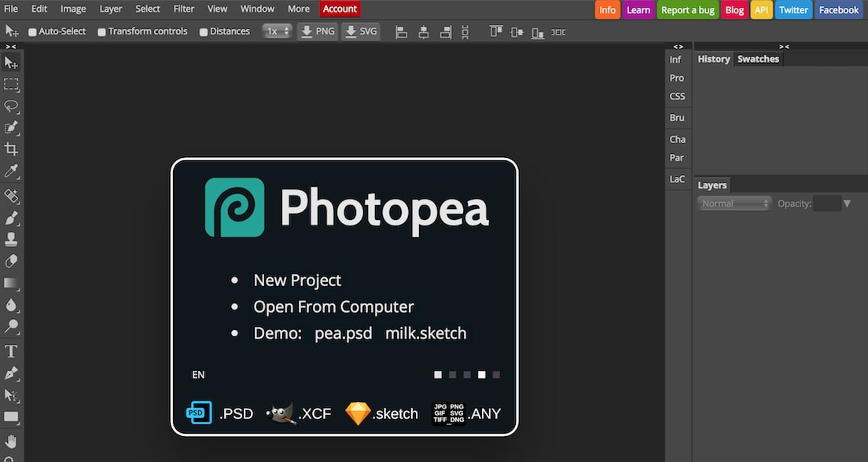Switch to the History tab

[714, 59]
